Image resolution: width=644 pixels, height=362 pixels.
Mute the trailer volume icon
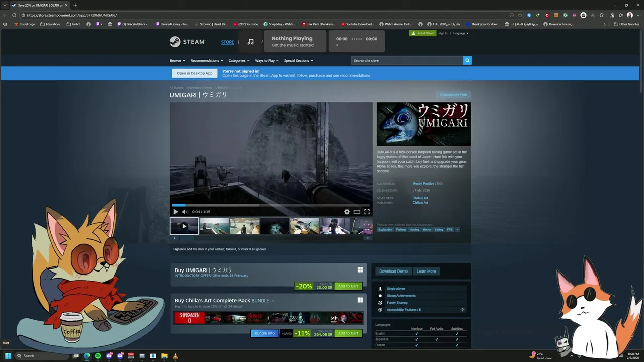coord(185,212)
